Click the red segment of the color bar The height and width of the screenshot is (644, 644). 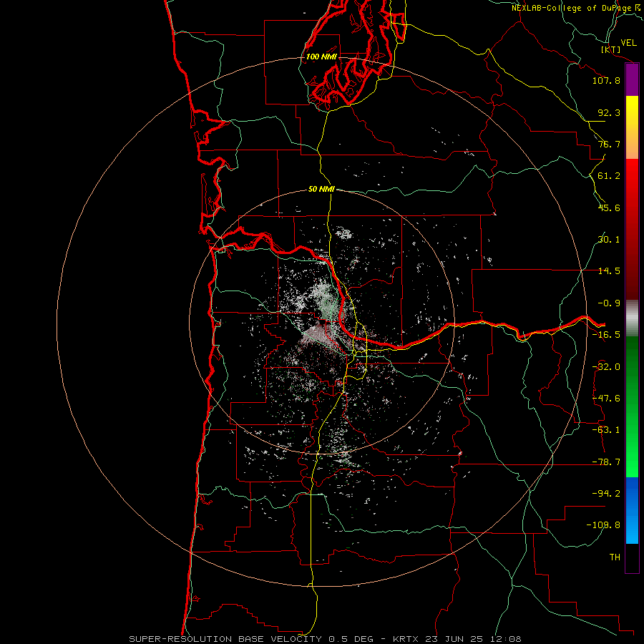tap(632, 229)
